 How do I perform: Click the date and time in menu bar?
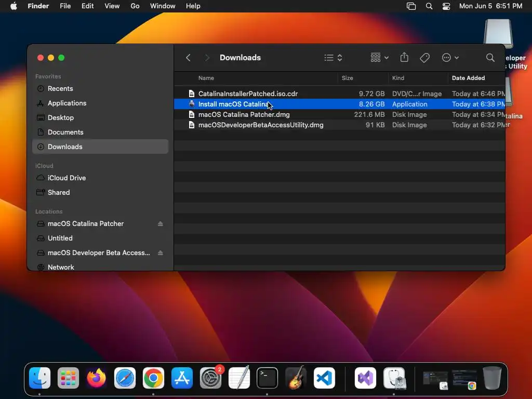point(490,6)
